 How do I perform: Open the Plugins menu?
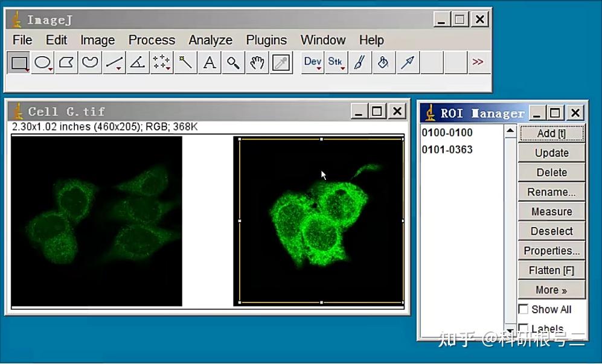(x=266, y=40)
